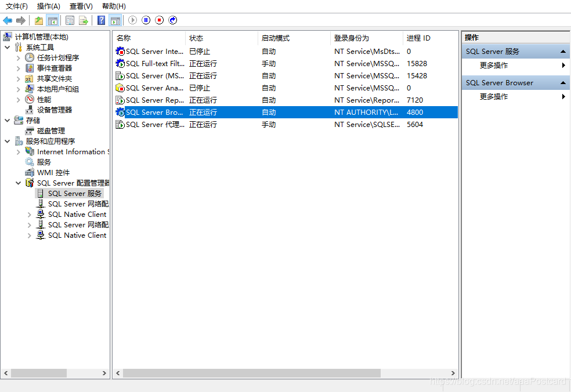Screen dimensions: 571x392
Task: Select the 计算机管理(本地) root node
Action: pos(41,37)
